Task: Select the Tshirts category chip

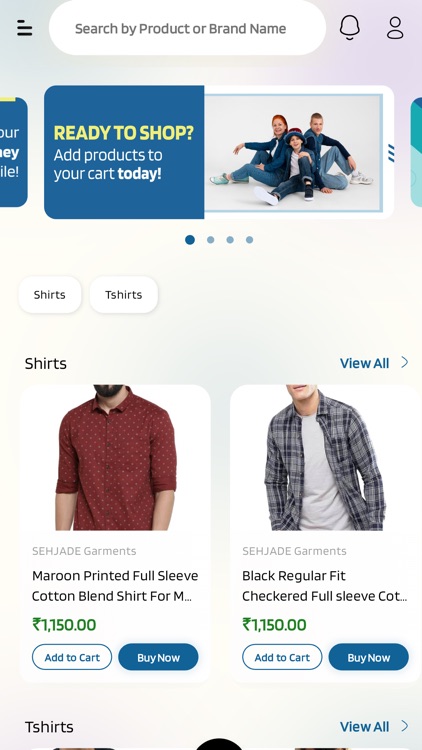Action: (x=124, y=295)
